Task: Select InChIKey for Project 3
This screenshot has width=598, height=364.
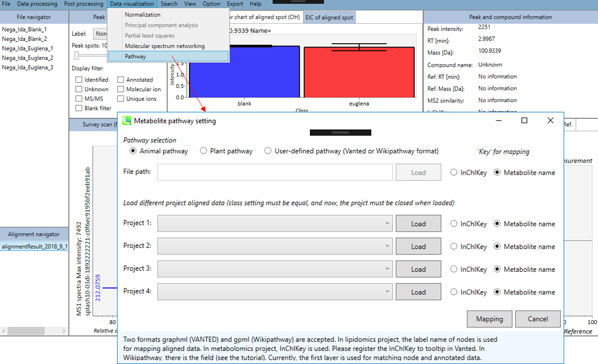Action: tap(454, 269)
